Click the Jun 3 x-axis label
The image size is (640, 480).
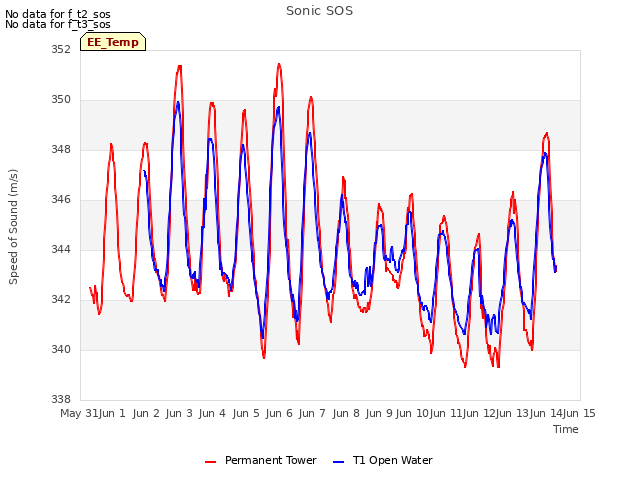coord(179,413)
